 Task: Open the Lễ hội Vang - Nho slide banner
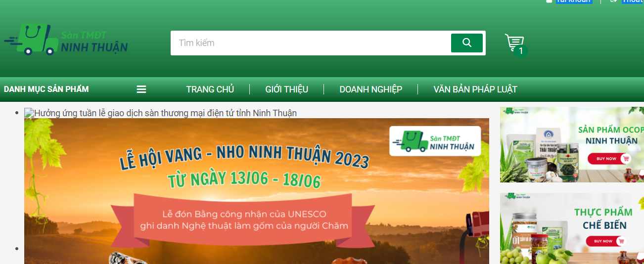[257, 191]
